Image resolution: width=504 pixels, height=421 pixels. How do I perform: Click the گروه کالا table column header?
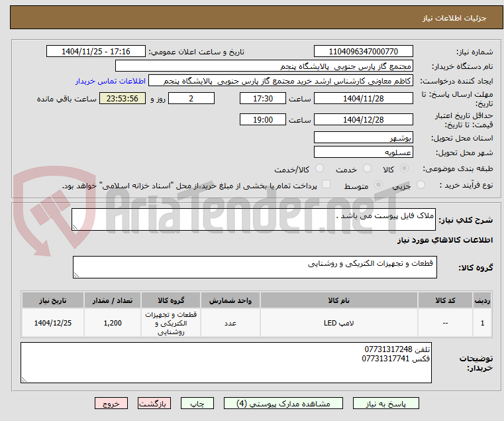pyautogui.click(x=171, y=300)
